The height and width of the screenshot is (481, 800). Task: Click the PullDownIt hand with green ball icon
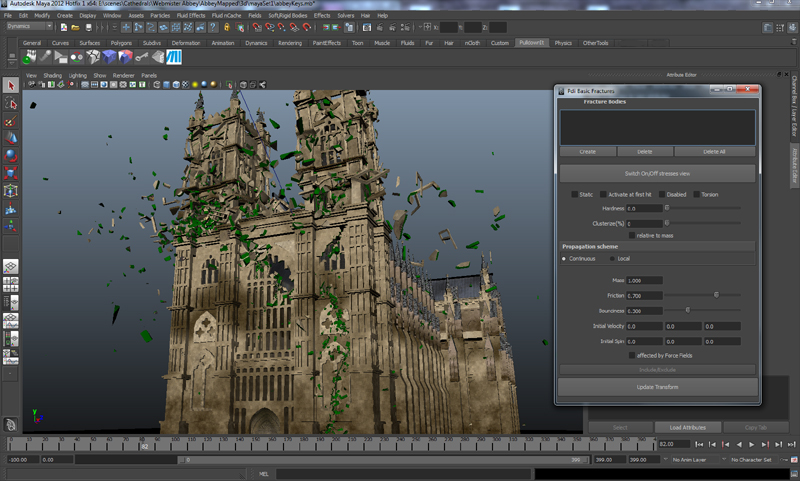pyautogui.click(x=29, y=57)
